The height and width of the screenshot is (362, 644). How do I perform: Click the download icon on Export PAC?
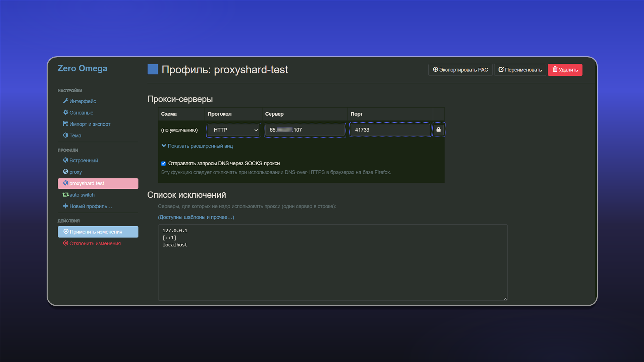[435, 69]
